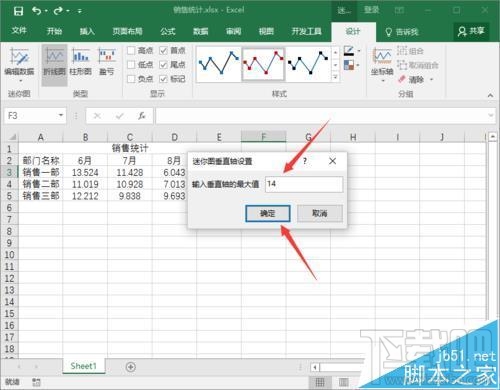Switch to the Formulas tab
Screen dimensions: 500x390
168,31
